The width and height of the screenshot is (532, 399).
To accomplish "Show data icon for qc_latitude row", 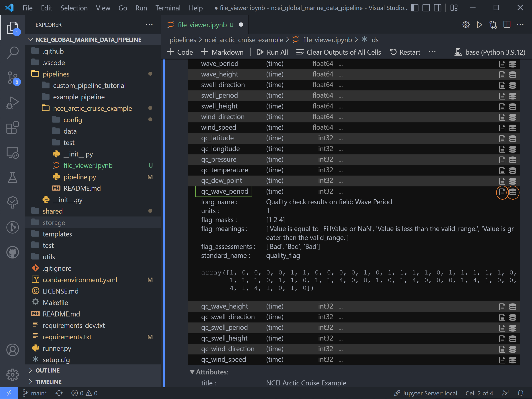I will click(x=513, y=138).
